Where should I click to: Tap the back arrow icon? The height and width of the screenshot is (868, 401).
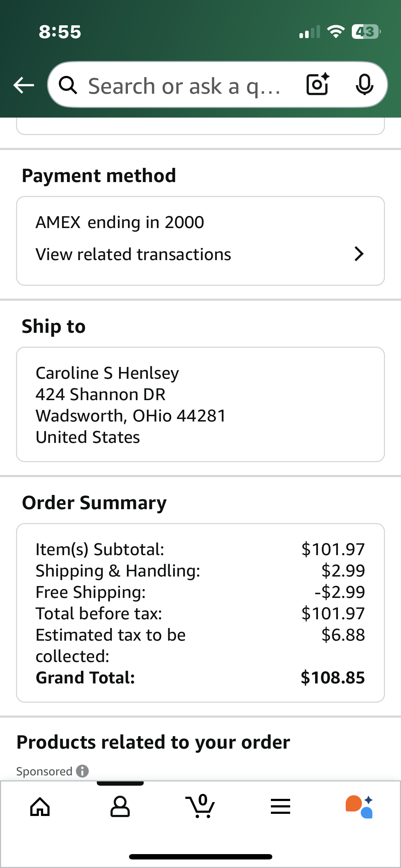[24, 85]
